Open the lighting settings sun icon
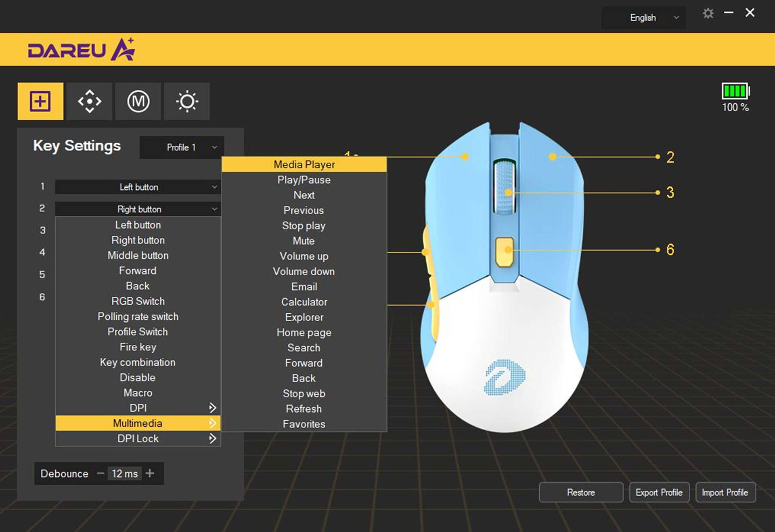Viewport: 775px width, 532px height. coord(187,101)
